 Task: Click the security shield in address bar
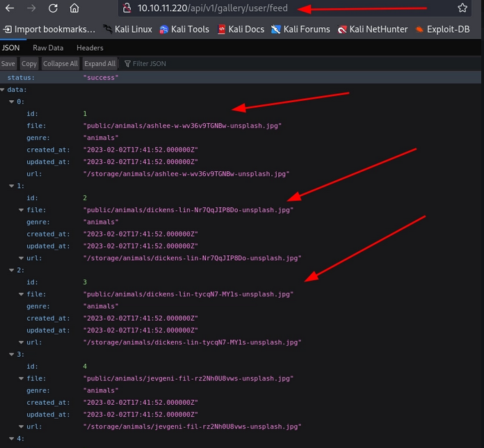pos(125,8)
